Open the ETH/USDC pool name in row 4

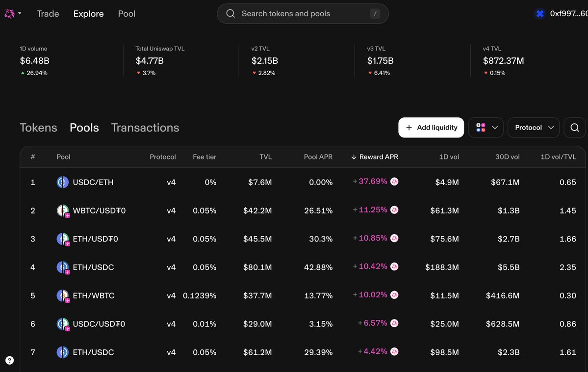coord(93,267)
